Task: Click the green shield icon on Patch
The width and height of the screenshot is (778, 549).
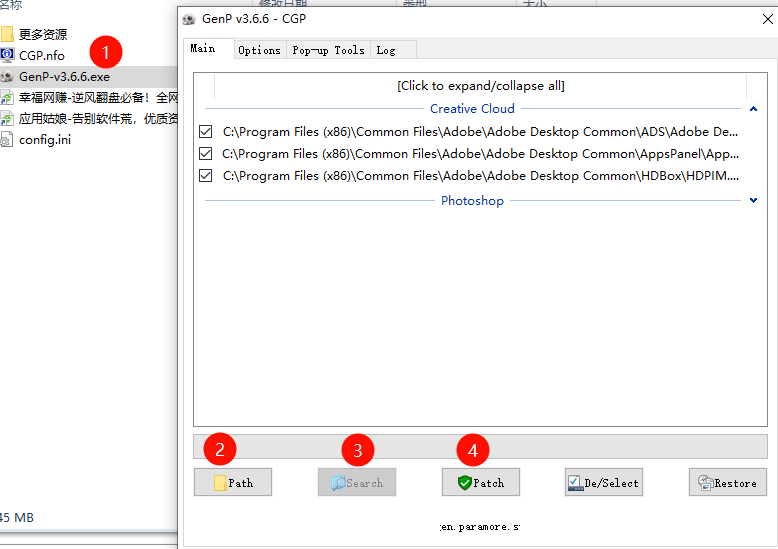Action: click(464, 483)
